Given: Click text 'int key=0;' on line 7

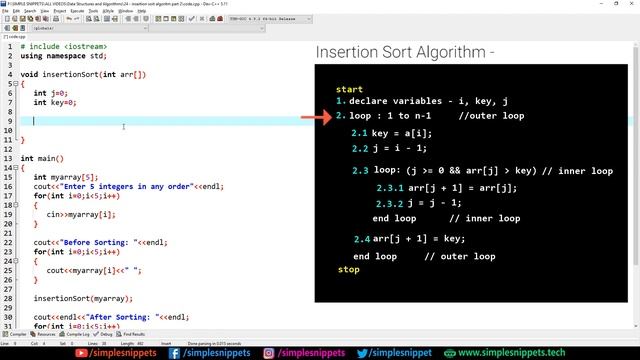Looking at the screenshot, I should pos(55,102).
